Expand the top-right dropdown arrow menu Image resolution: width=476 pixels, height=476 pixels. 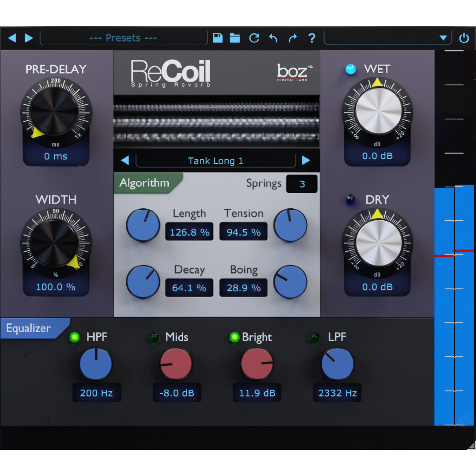pos(443,38)
